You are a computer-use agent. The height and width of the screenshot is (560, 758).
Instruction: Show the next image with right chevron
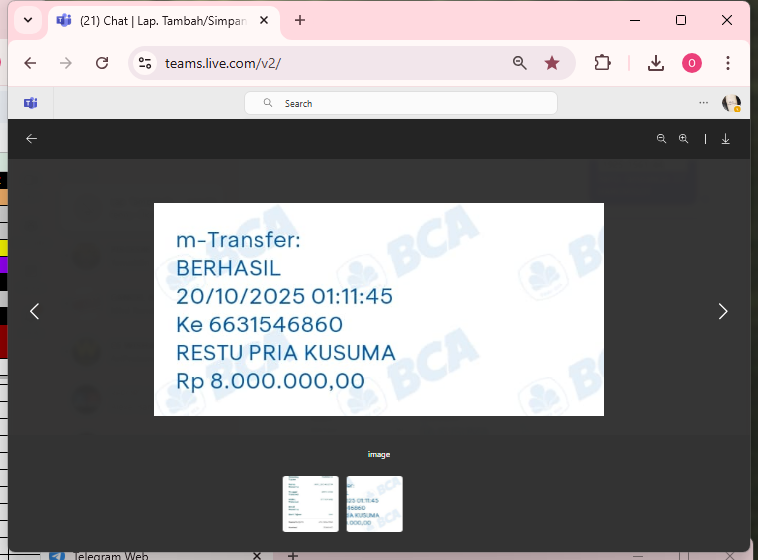(x=723, y=311)
